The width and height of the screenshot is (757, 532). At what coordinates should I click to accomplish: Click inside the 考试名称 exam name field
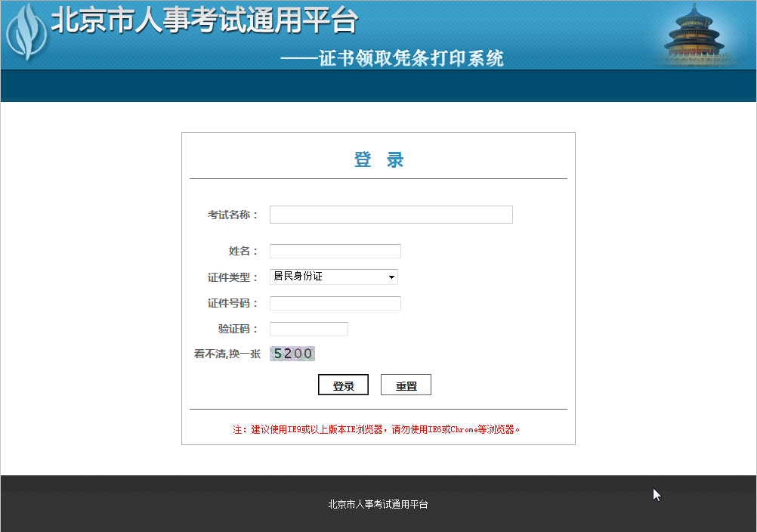pyautogui.click(x=391, y=215)
